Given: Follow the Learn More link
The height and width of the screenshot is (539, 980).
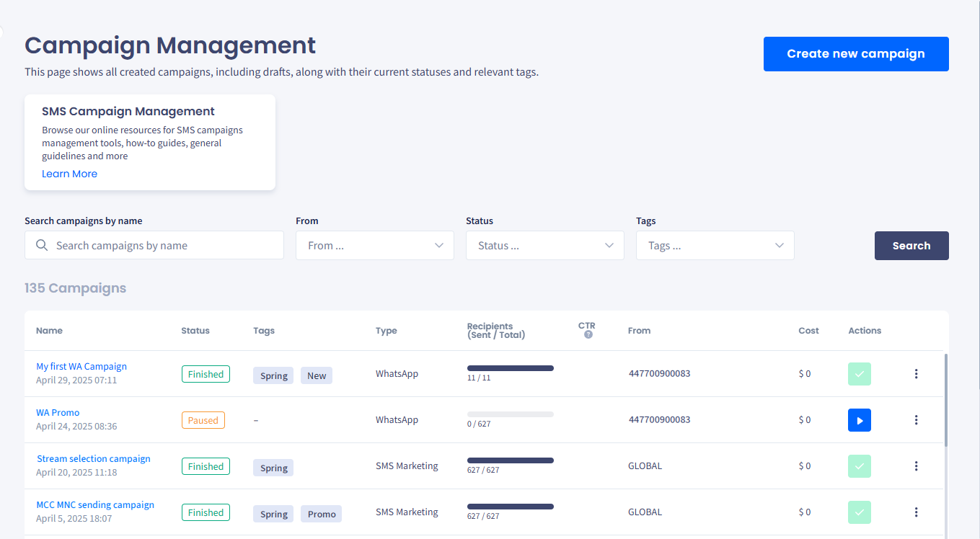Looking at the screenshot, I should [69, 174].
